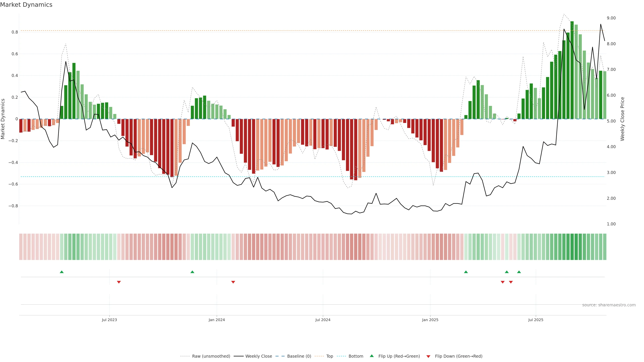Click the first green flip-up triangle marker
This screenshot has width=644, height=362.
tap(62, 272)
